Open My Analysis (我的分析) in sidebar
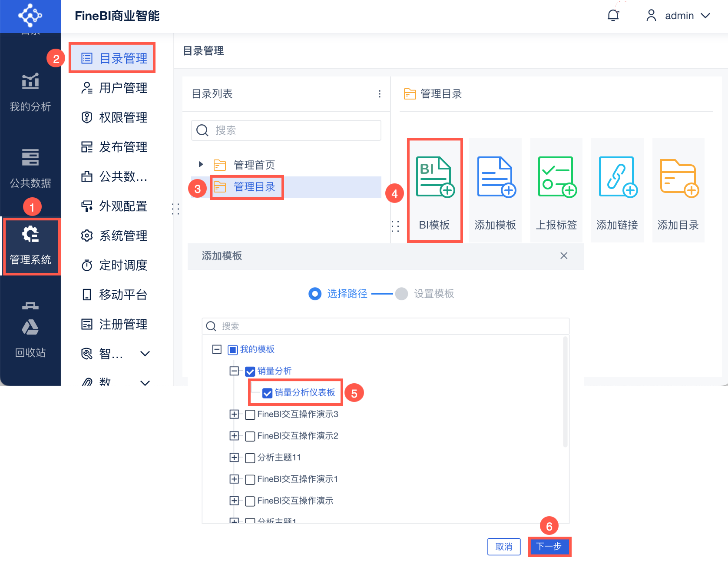Viewport: 728px width, 564px height. [x=30, y=93]
